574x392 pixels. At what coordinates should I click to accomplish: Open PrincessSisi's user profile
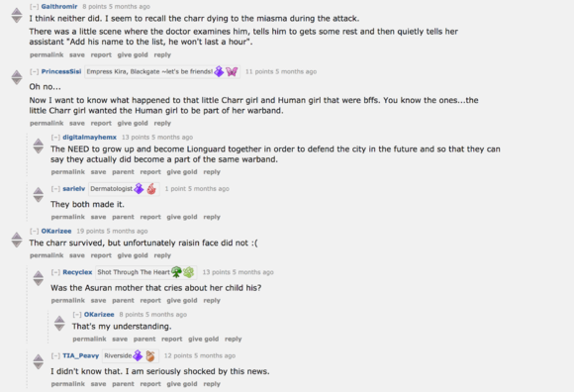[x=61, y=71]
